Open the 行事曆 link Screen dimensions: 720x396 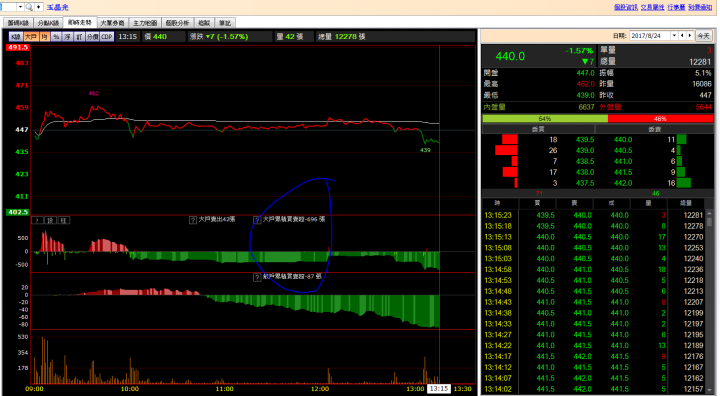(676, 7)
